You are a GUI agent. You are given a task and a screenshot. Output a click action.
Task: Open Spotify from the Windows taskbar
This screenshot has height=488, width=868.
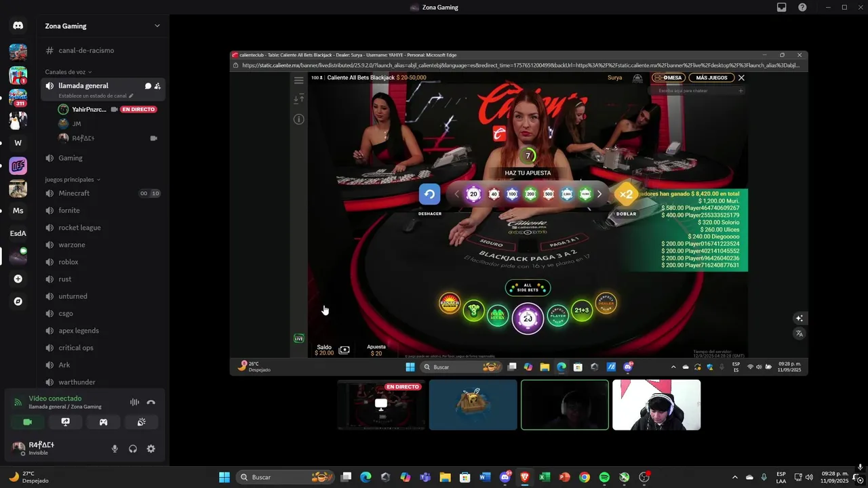pos(604,477)
